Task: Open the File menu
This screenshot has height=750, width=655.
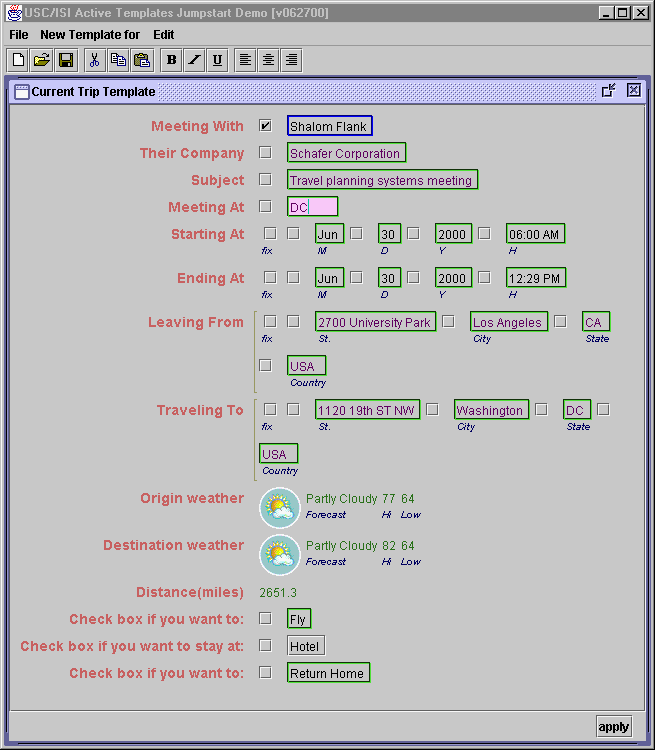Action: (19, 35)
